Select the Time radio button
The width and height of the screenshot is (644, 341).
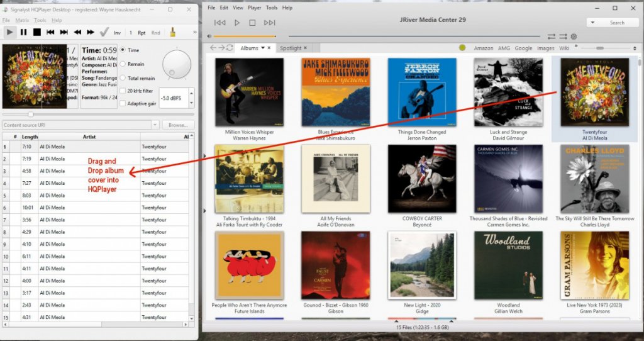[123, 50]
